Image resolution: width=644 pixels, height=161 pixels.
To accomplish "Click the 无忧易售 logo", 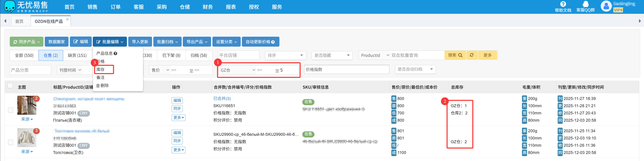I will [26, 7].
